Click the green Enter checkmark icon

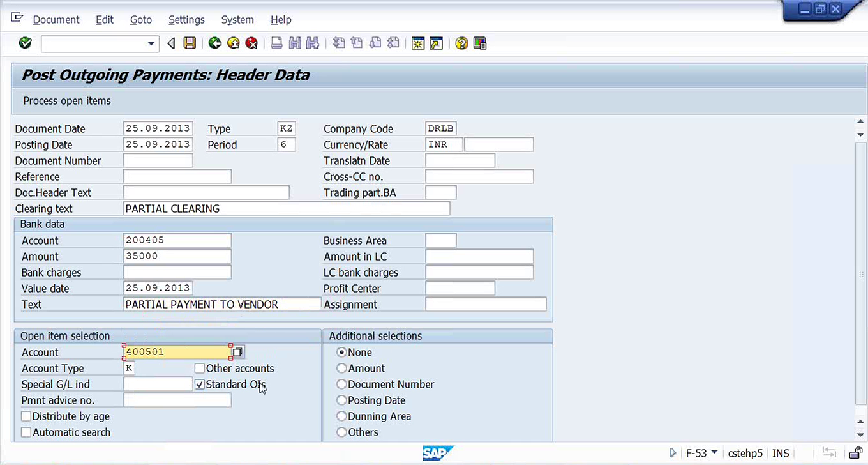pos(26,43)
